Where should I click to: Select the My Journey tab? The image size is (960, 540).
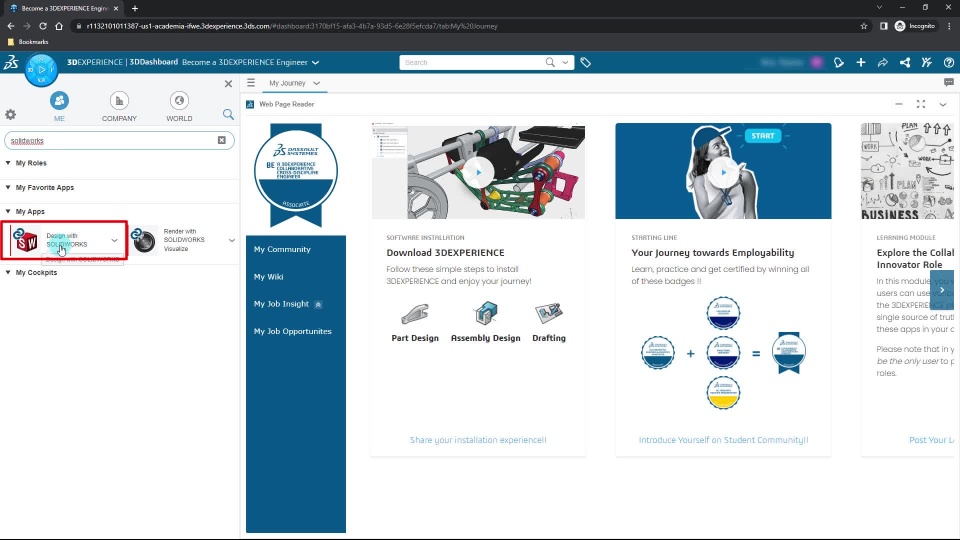[287, 83]
